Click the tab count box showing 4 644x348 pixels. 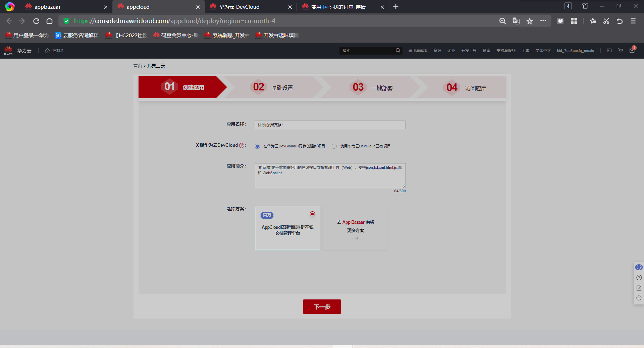(568, 6)
